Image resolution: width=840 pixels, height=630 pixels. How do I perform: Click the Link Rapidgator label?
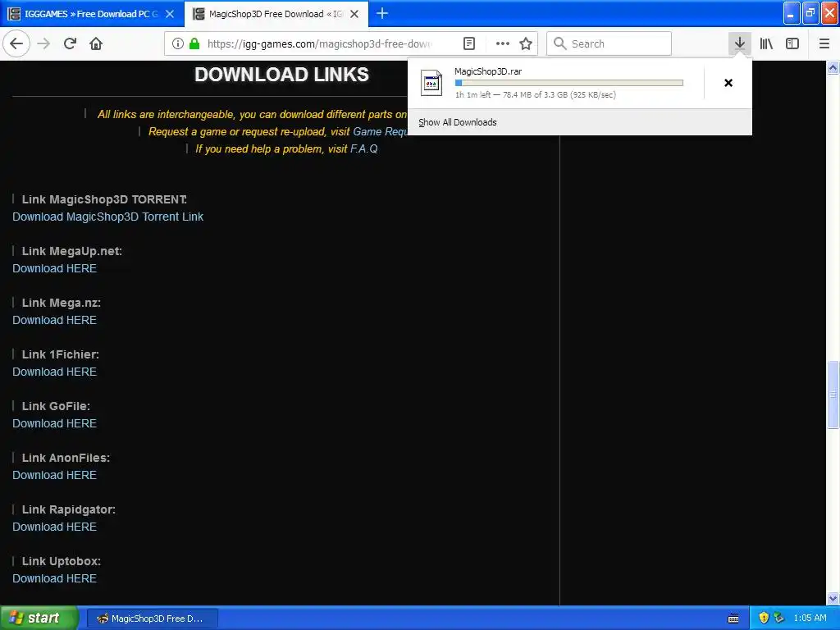69,509
